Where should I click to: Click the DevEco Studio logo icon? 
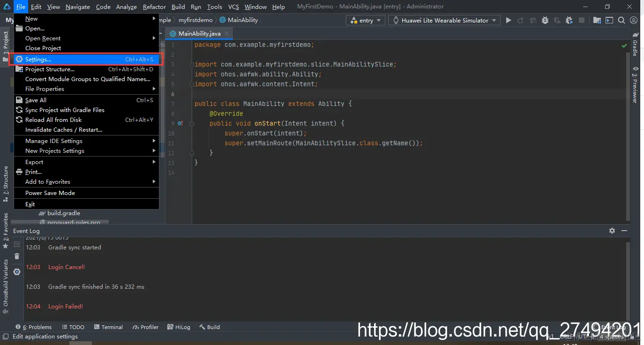pos(7,7)
